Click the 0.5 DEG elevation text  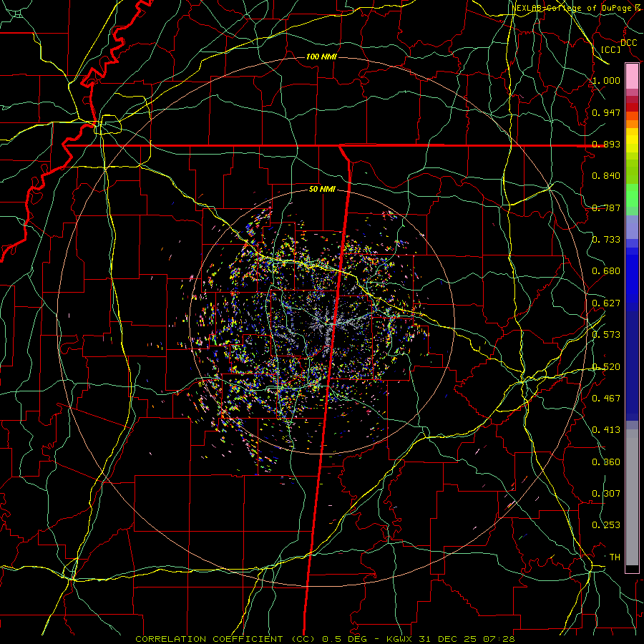coord(345,639)
